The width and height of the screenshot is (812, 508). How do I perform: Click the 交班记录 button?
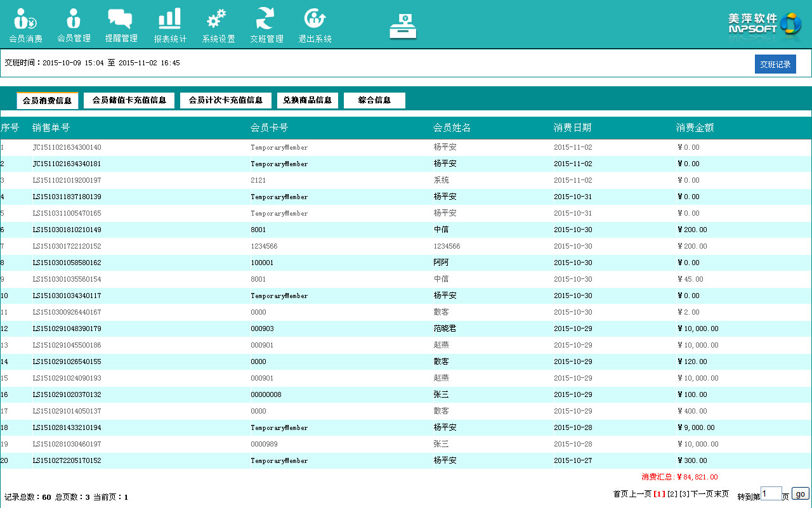775,64
